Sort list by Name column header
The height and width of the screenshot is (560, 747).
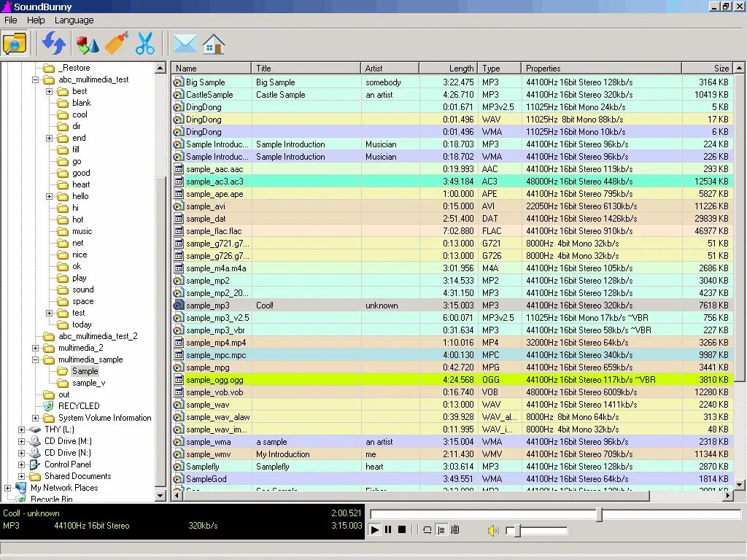pos(211,68)
